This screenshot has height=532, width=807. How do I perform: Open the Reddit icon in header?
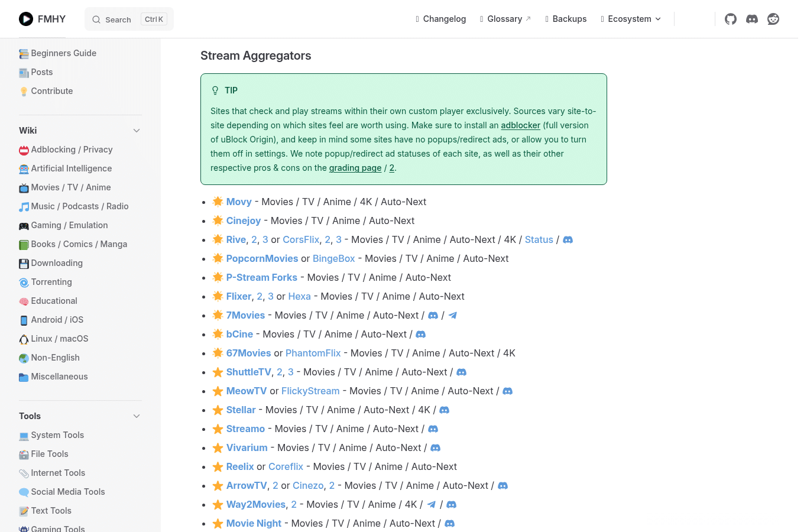click(773, 19)
